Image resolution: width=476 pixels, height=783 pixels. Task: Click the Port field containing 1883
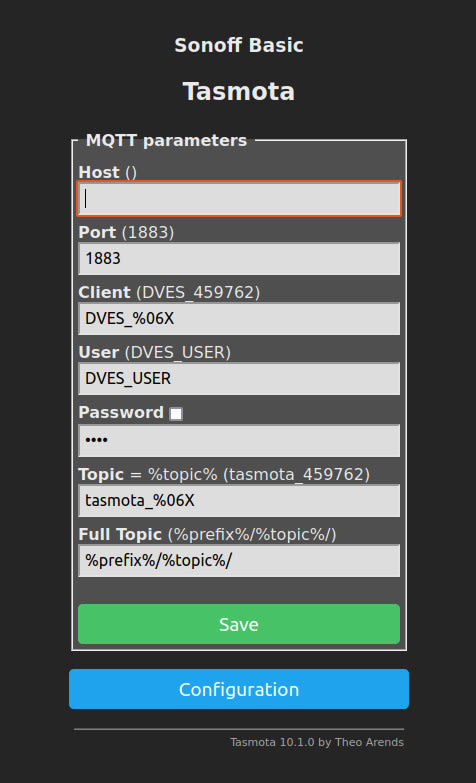tap(239, 259)
